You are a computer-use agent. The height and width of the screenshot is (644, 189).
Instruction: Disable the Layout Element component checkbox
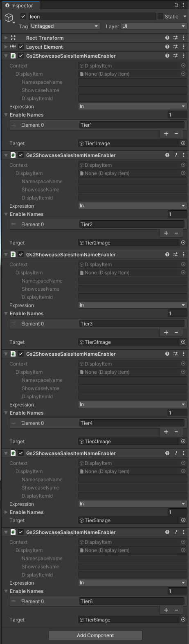(x=21, y=47)
